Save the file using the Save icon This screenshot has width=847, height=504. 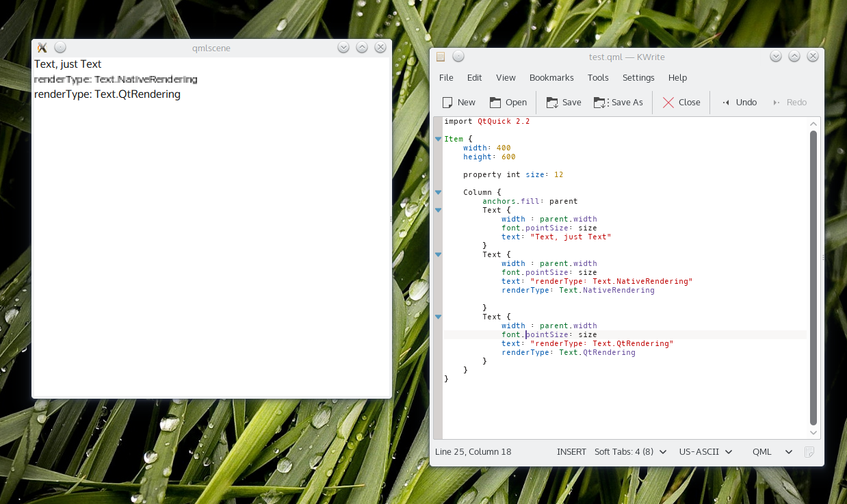pyautogui.click(x=552, y=103)
